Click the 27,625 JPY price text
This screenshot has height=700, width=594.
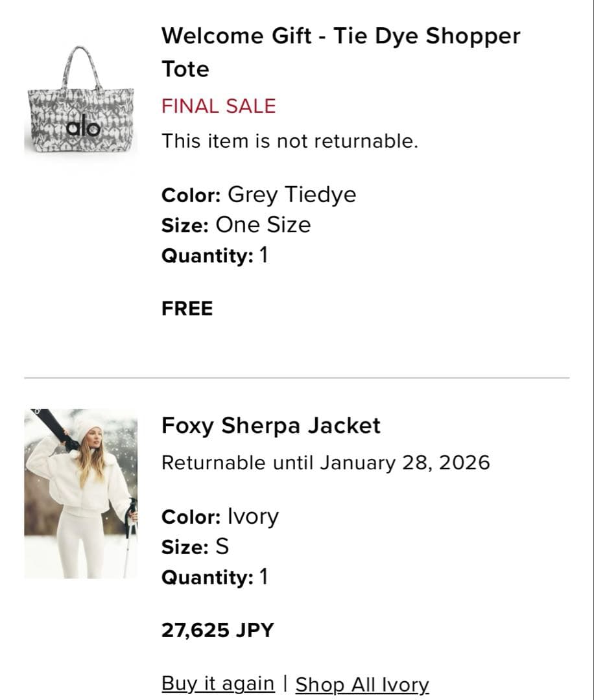pyautogui.click(x=218, y=629)
